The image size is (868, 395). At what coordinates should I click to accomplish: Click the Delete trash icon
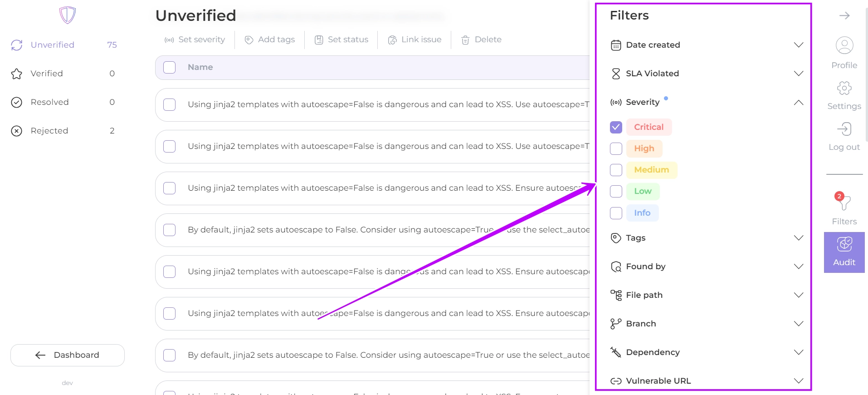465,40
